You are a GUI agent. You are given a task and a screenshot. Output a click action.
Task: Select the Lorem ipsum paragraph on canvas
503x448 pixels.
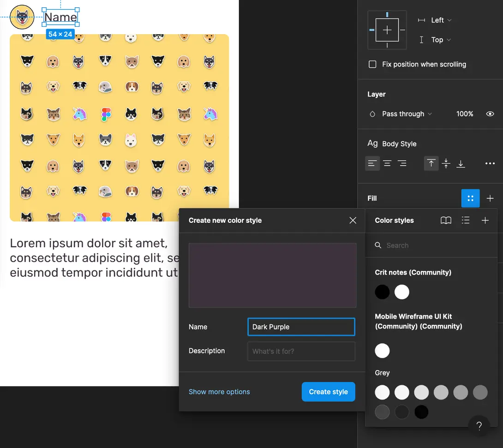(x=94, y=258)
